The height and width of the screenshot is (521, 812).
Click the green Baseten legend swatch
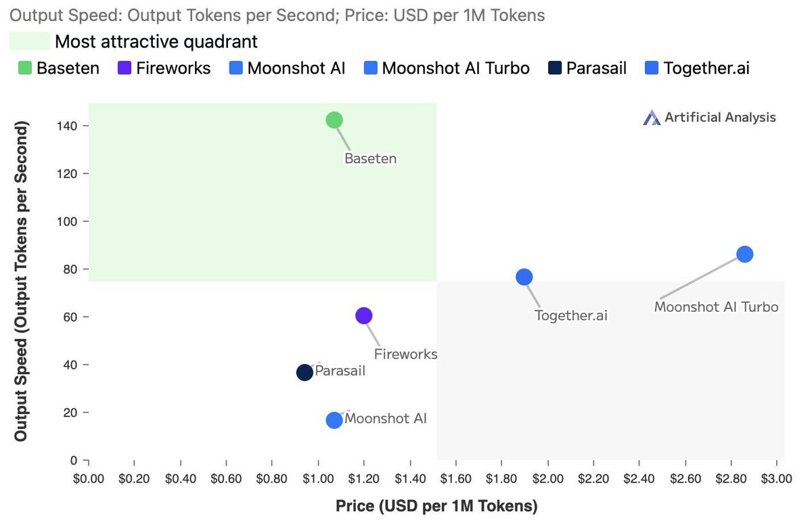pyautogui.click(x=24, y=68)
